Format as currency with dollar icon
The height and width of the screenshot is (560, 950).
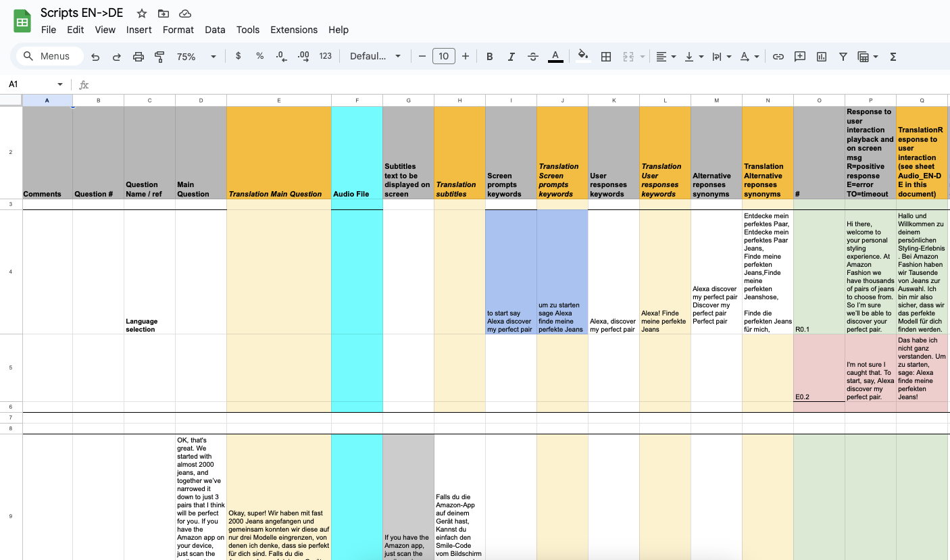coord(238,56)
